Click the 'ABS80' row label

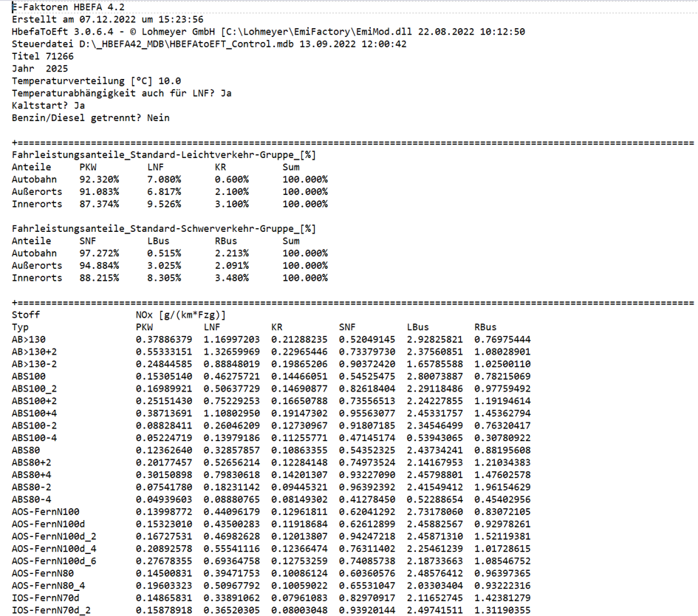click(x=26, y=451)
